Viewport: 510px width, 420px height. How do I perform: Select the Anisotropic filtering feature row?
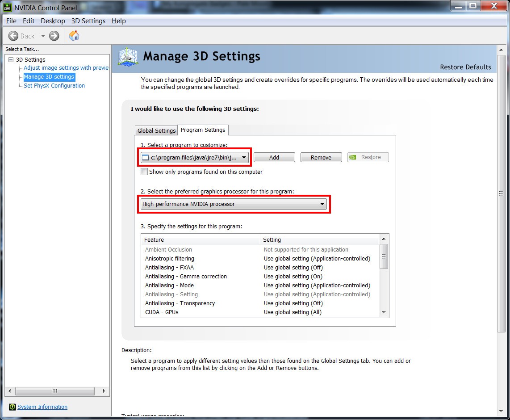[x=170, y=259]
